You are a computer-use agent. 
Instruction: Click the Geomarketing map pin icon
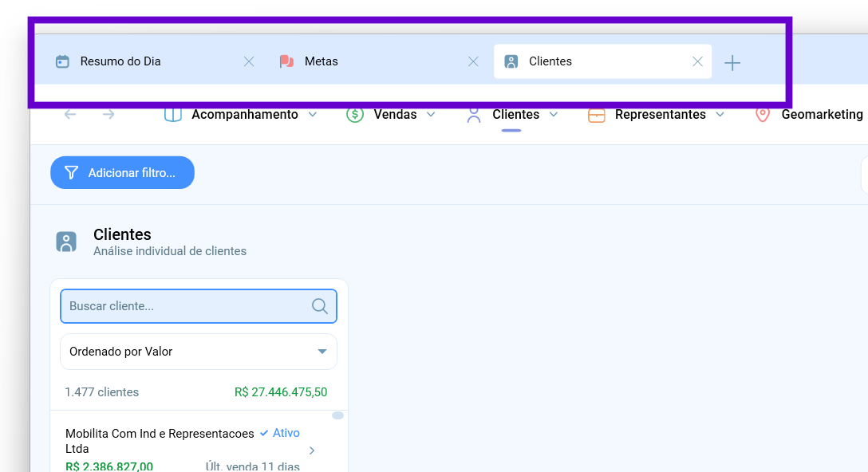pos(763,115)
